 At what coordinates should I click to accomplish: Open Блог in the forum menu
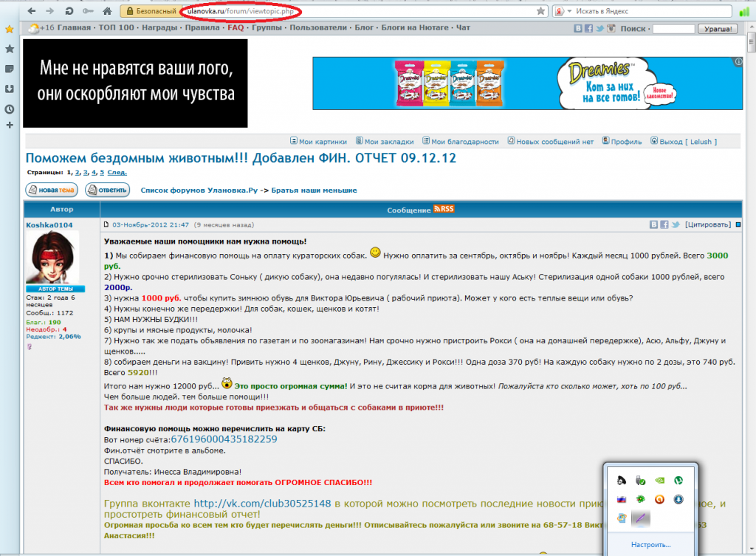pyautogui.click(x=364, y=27)
